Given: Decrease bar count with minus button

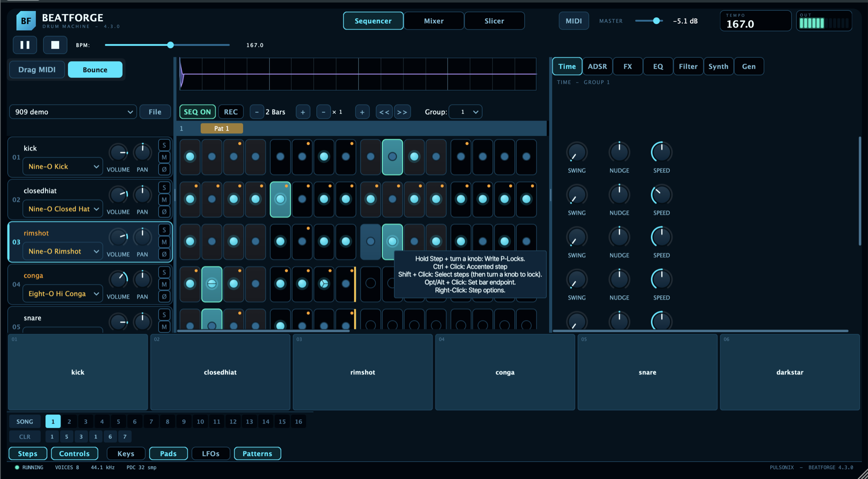Looking at the screenshot, I should (x=257, y=112).
